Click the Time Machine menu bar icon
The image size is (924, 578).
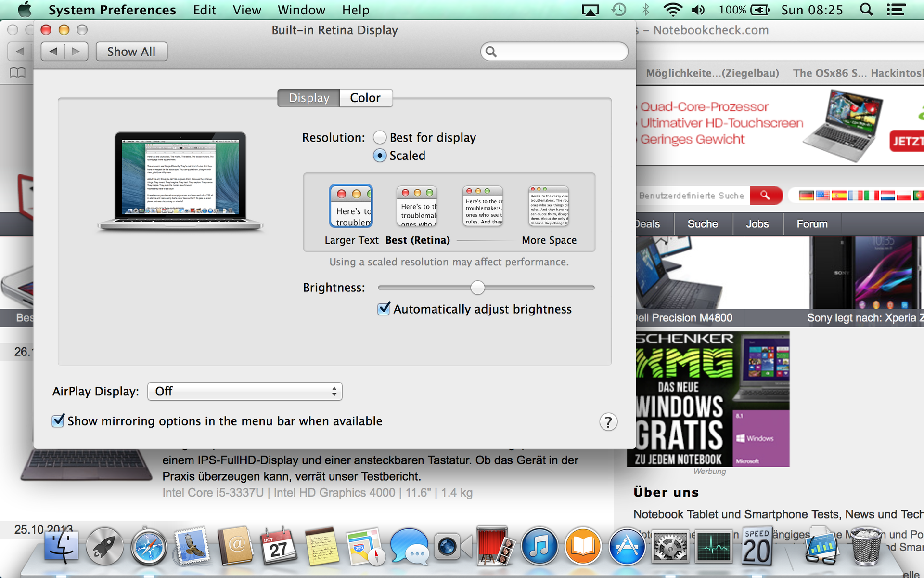pos(619,10)
